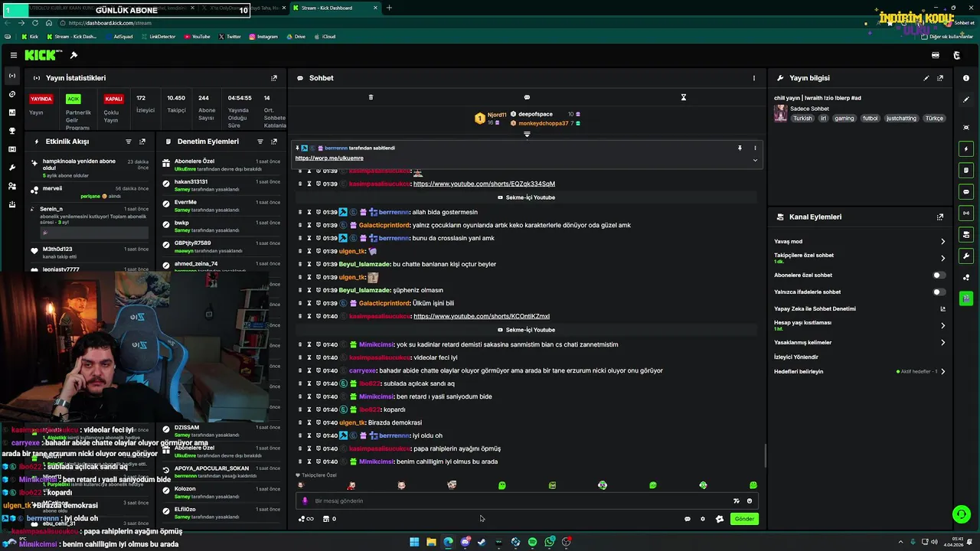980x551 pixels.
Task: Open the link icon in left sidebar
Action: tap(11, 94)
